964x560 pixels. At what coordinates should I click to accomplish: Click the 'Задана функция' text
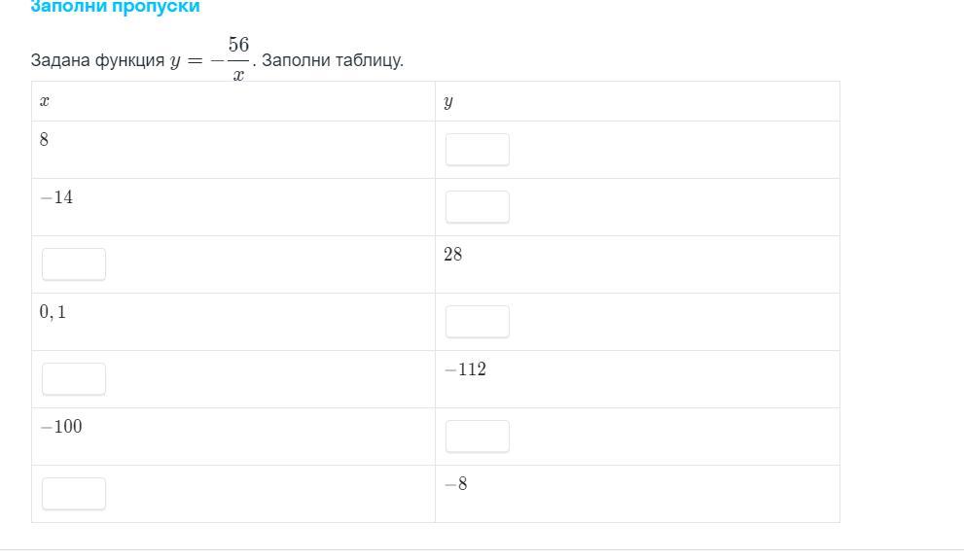coord(97,60)
